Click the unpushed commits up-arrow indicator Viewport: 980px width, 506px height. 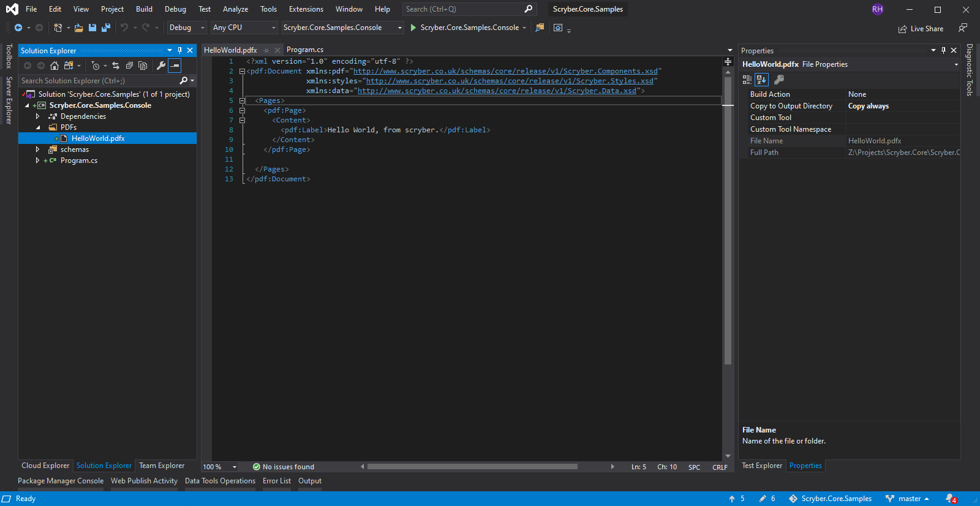coord(737,499)
